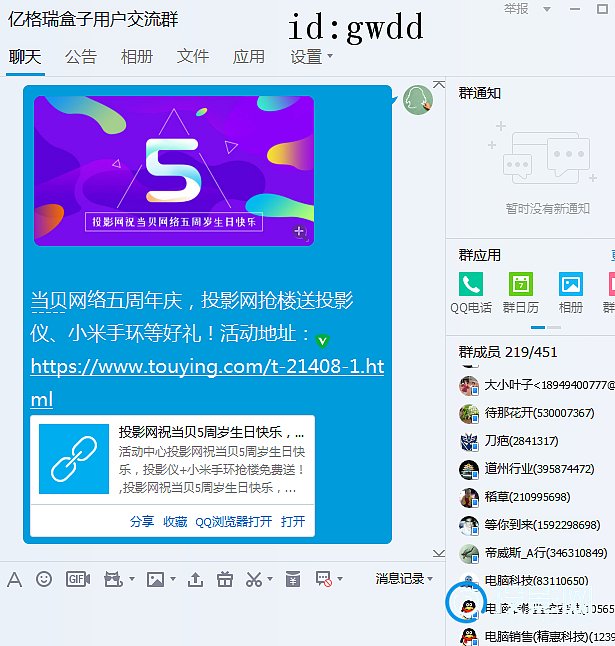Open the font style tool (A icon)
This screenshot has height=646, width=615.
click(14, 580)
